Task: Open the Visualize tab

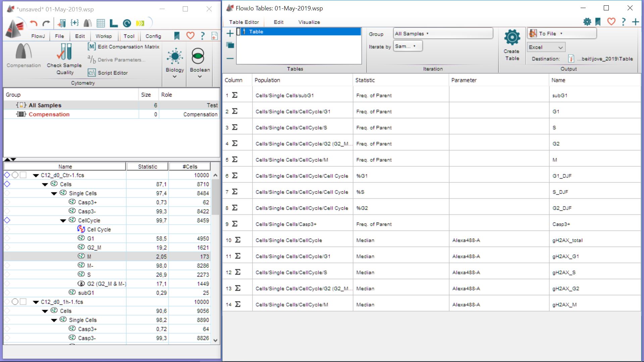Action: [x=309, y=22]
